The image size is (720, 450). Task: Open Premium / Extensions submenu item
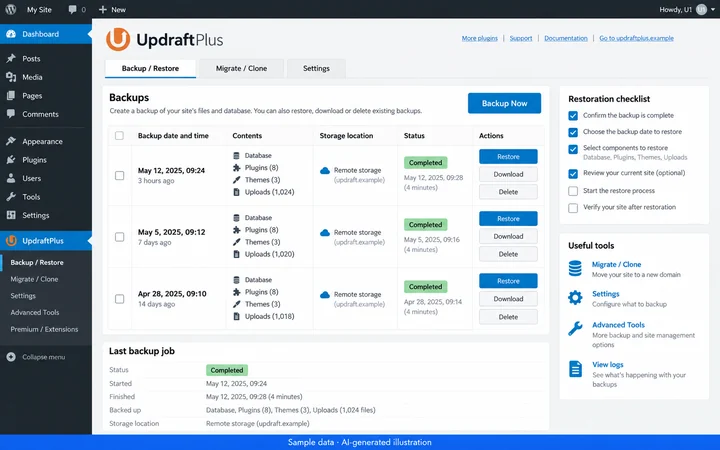coord(45,329)
